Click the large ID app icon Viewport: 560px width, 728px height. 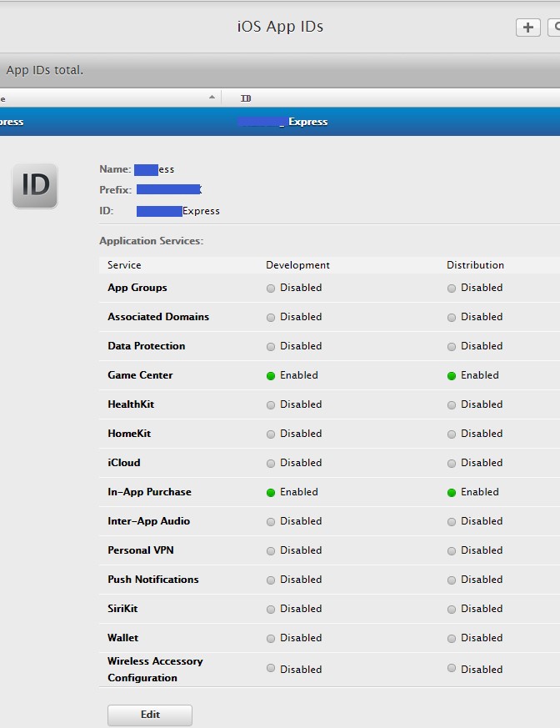coord(35,185)
